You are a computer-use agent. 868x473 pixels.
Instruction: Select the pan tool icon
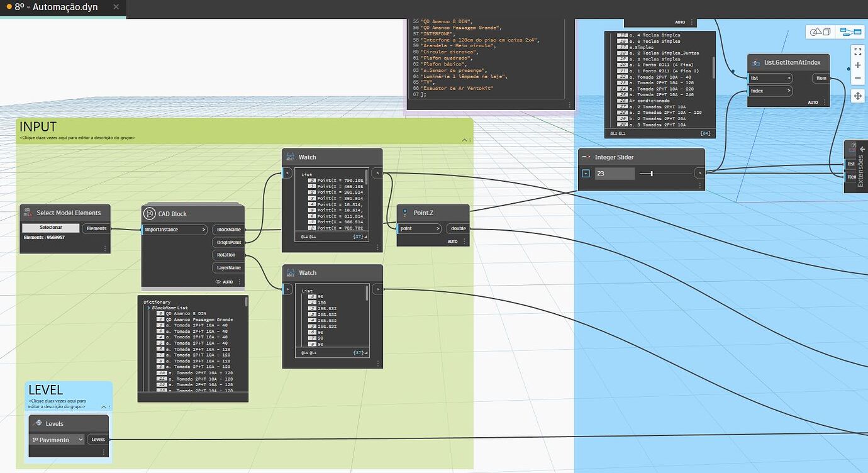tap(858, 96)
